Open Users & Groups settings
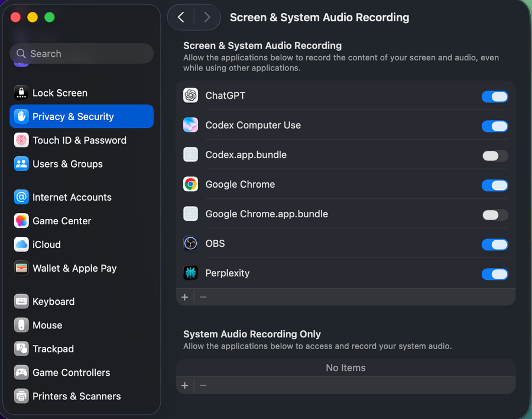532x419 pixels. (82, 164)
